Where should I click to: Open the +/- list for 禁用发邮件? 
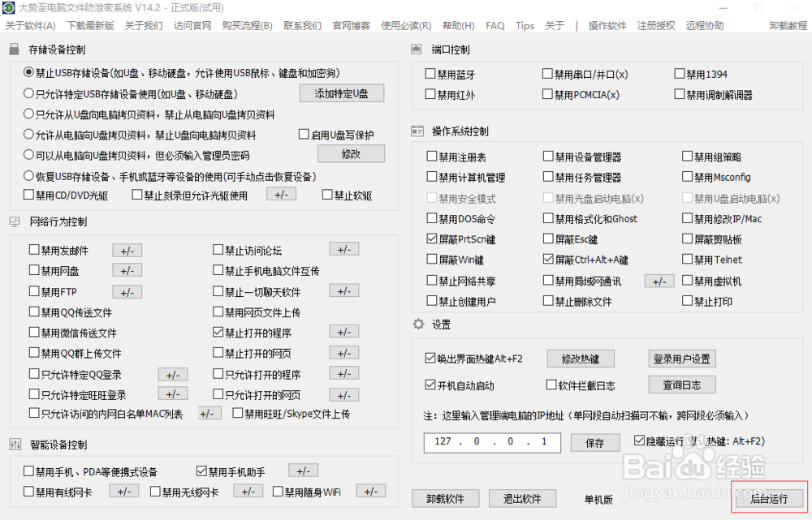tap(127, 250)
